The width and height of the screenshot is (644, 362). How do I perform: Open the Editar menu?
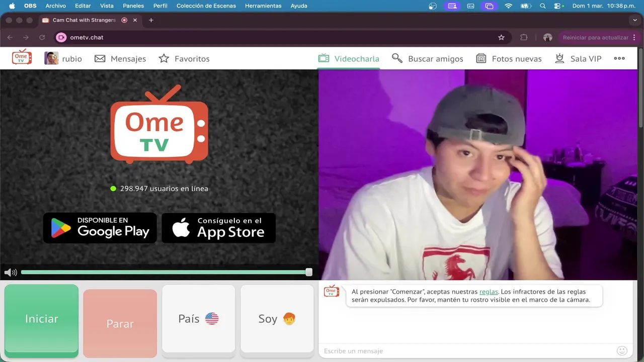point(83,6)
